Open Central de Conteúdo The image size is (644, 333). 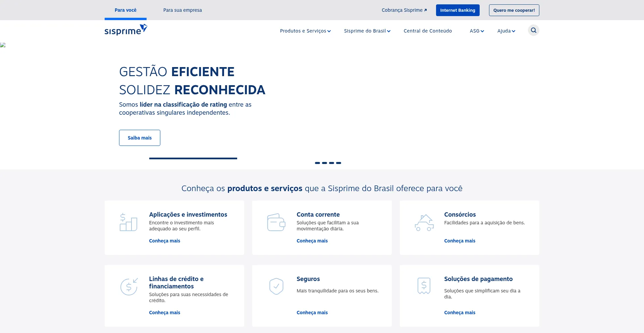point(428,31)
